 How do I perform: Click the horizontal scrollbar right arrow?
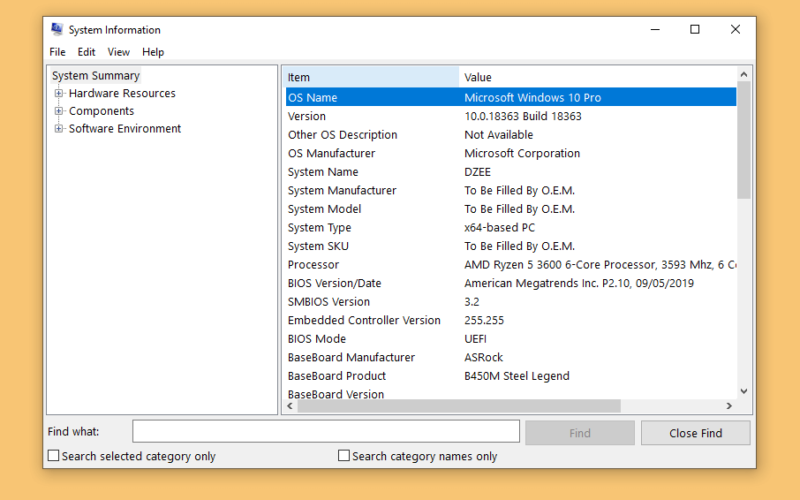[729, 406]
